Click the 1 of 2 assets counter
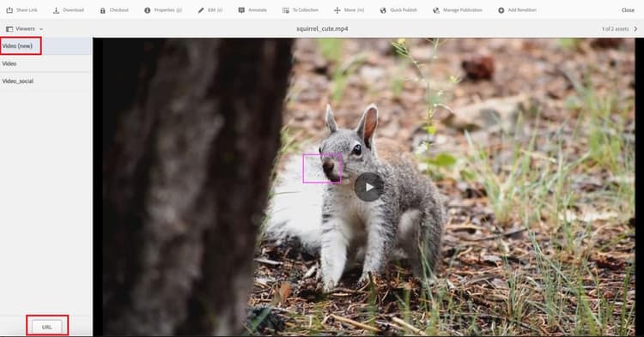The image size is (644, 337). tap(616, 28)
